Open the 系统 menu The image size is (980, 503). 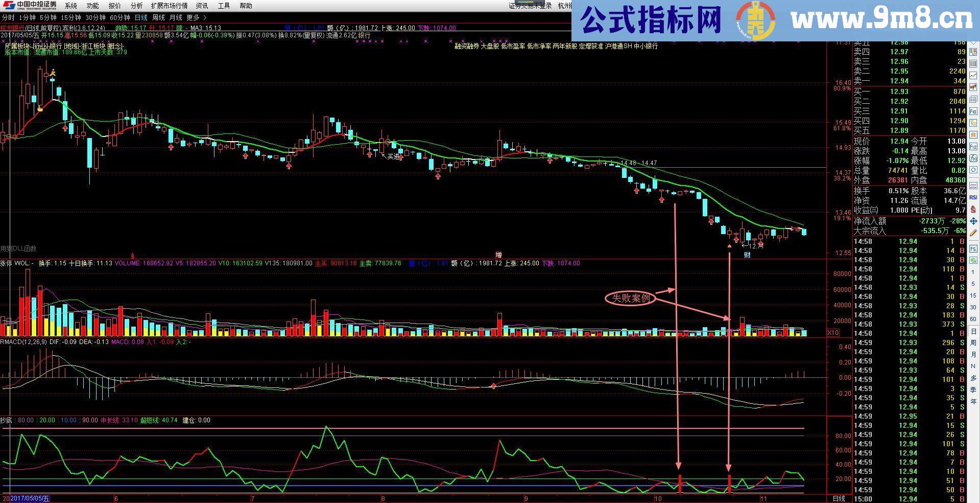71,6
